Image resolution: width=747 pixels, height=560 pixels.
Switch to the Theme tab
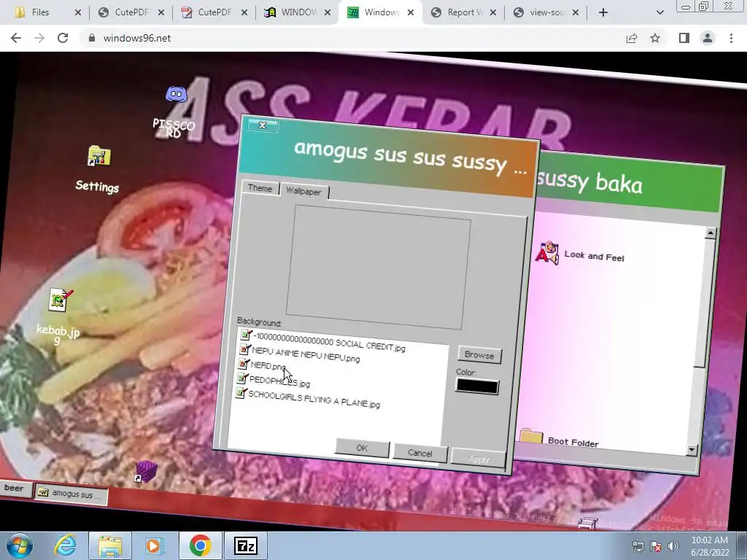pyautogui.click(x=260, y=188)
